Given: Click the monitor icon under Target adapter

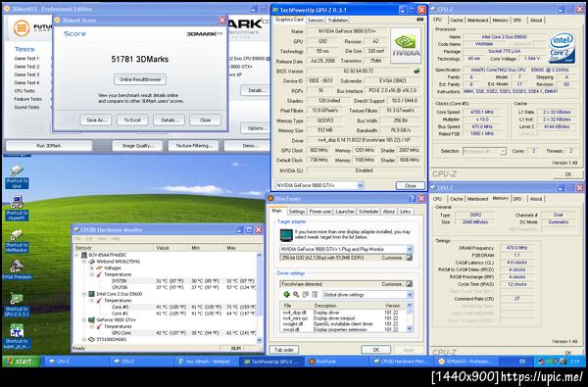Looking at the screenshot, I should [286, 235].
